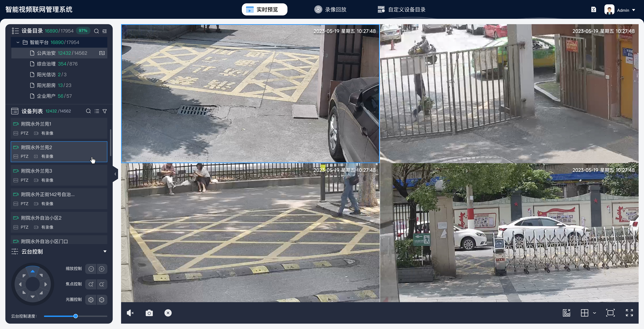Screen dimensions: 644x329
Task: Collapse the 智能平台 tree node
Action: click(18, 42)
